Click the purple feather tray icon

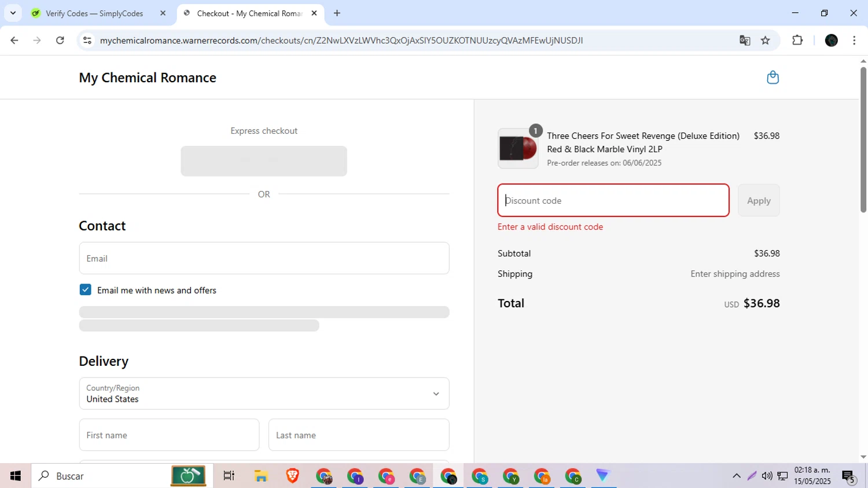point(752,476)
